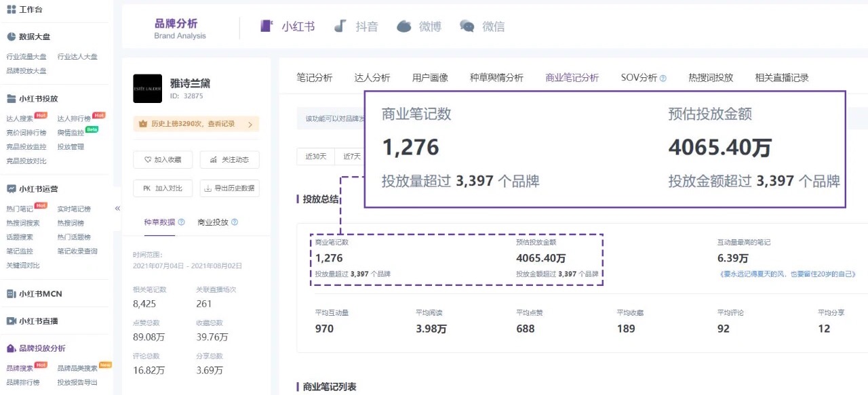Viewport: 868px width, 395px height.
Task: Click the 工作台 grid icon
Action: point(11,9)
